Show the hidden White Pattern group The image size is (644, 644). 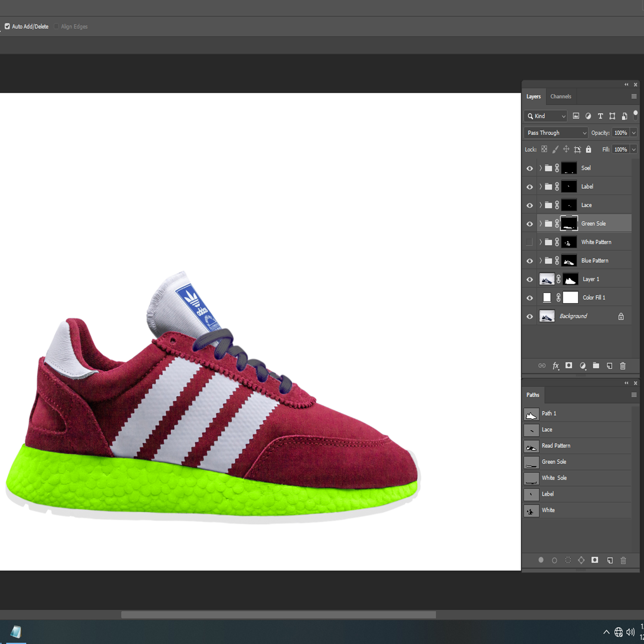pyautogui.click(x=529, y=242)
